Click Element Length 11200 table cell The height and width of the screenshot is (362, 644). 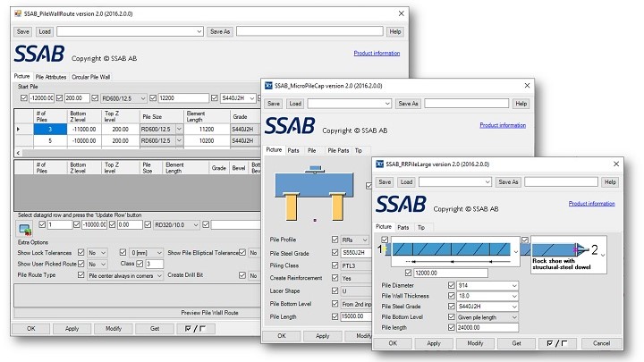[207, 130]
